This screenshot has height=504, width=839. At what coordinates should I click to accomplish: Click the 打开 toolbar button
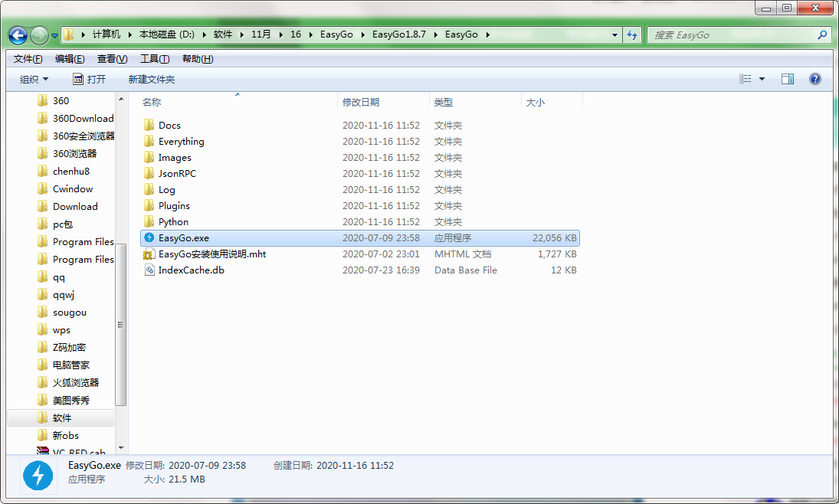pyautogui.click(x=90, y=79)
